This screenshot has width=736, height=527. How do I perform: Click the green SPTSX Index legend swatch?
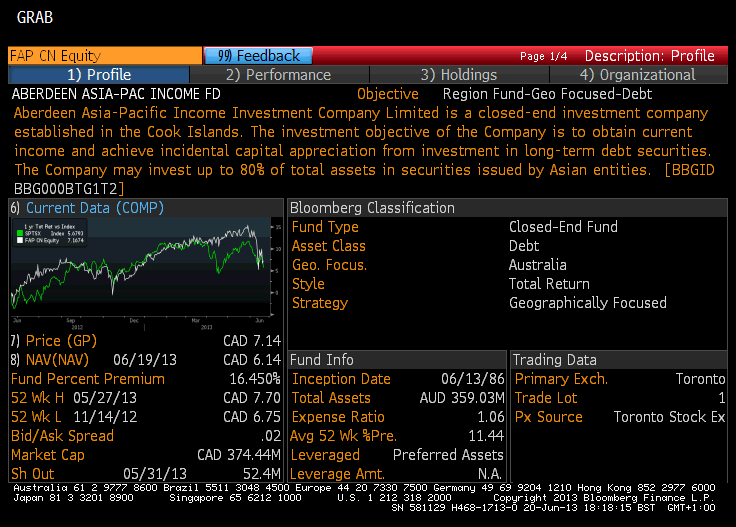20,233
